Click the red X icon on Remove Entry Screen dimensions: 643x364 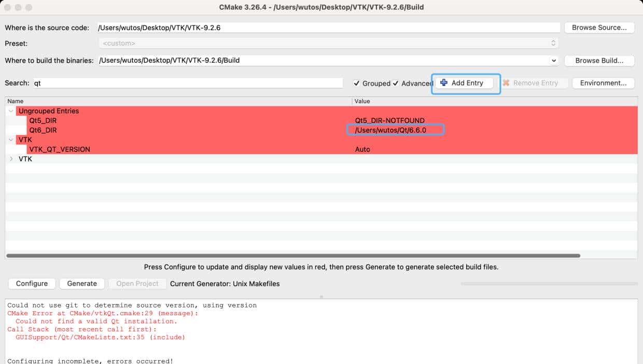coord(506,83)
